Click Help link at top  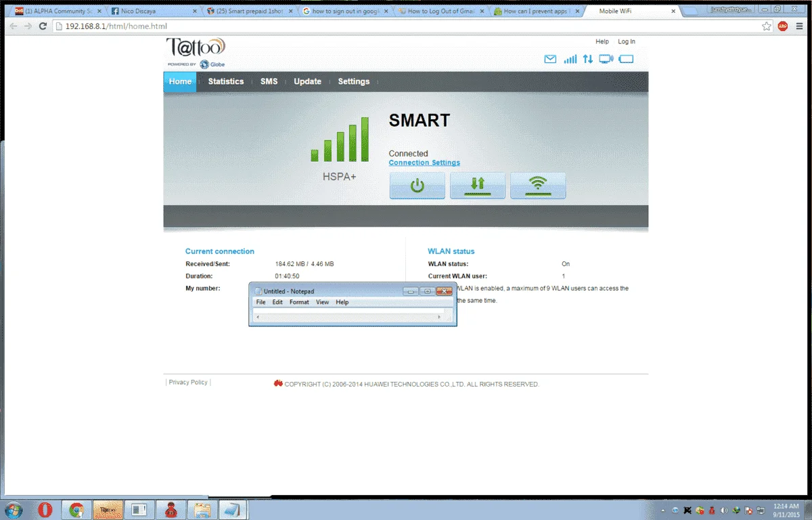[x=602, y=41]
